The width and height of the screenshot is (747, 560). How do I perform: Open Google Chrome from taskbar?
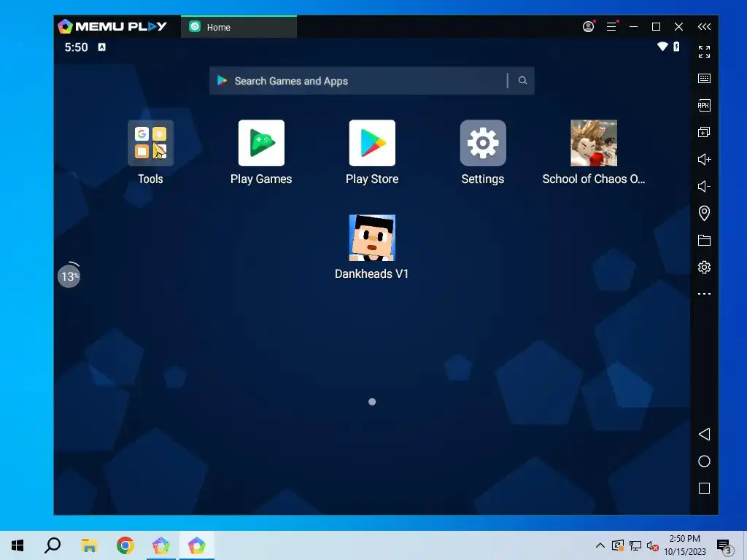(125, 545)
